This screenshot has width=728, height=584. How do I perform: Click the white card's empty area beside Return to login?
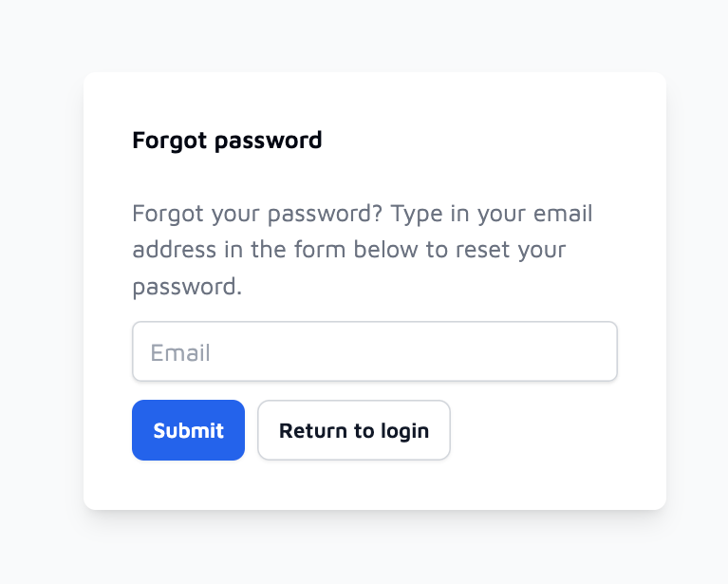(x=534, y=430)
